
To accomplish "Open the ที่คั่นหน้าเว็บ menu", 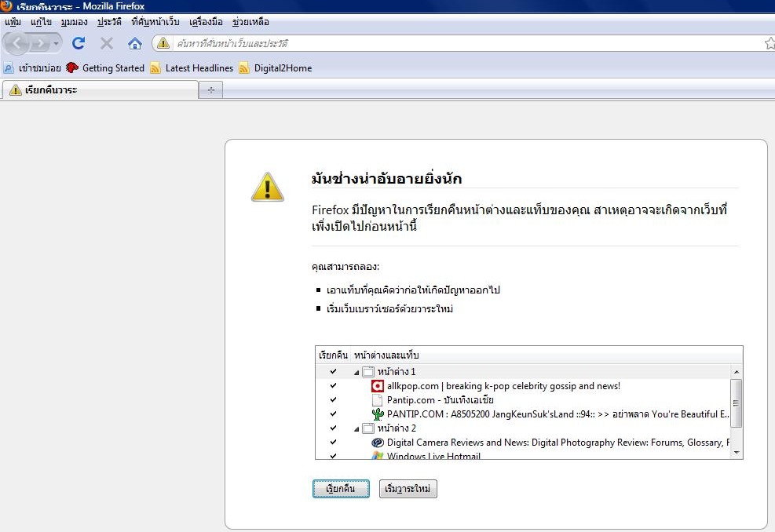I will [155, 22].
